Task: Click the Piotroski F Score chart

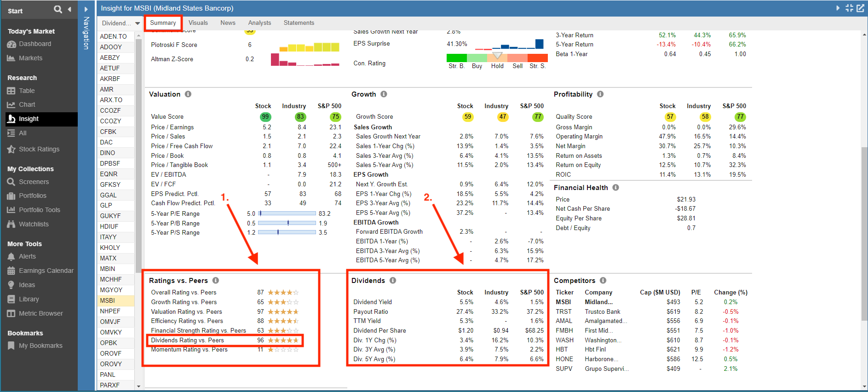Action: (309, 46)
